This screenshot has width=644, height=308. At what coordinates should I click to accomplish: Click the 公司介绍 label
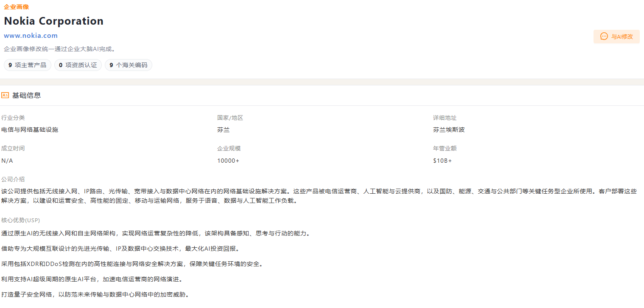(x=13, y=179)
